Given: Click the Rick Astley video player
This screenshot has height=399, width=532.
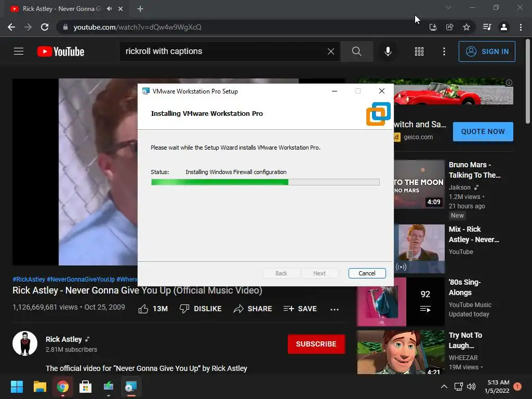Looking at the screenshot, I should (75, 171).
